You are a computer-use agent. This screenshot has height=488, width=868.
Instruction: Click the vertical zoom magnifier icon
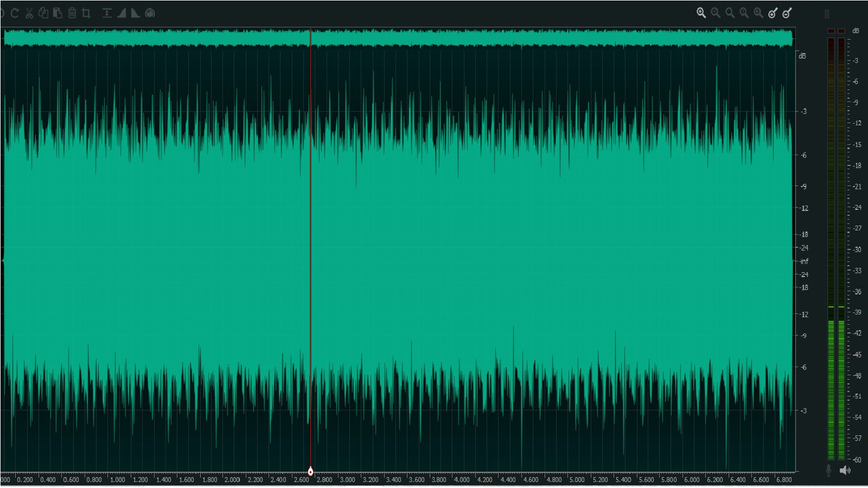(x=744, y=13)
